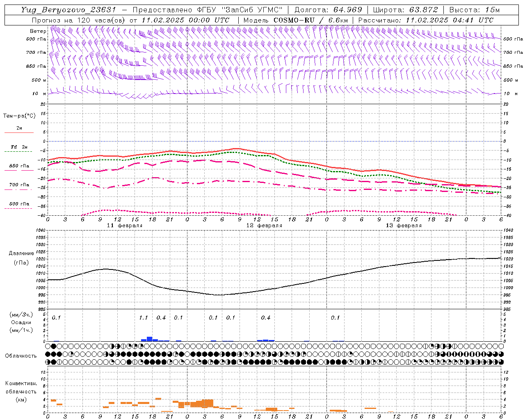The height and width of the screenshot is (420, 525).
Task: Click the station name Yug_Beryozovo_23631
Action: 69,10
